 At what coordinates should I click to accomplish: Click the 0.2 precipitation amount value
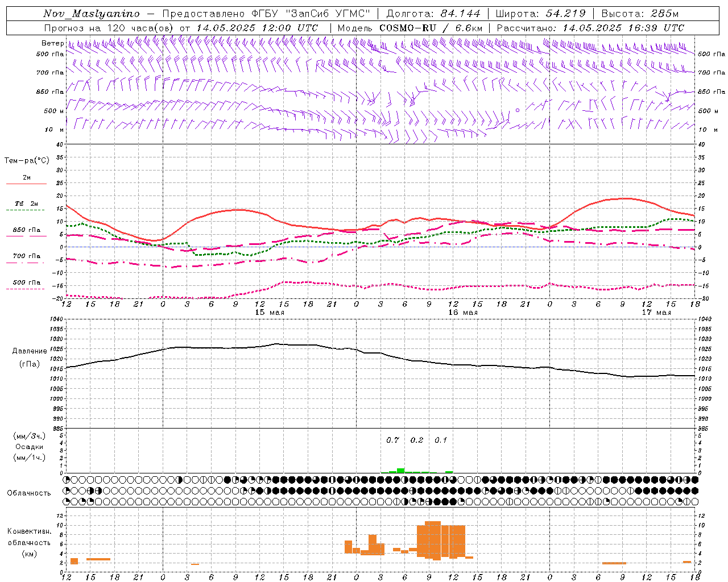(417, 440)
